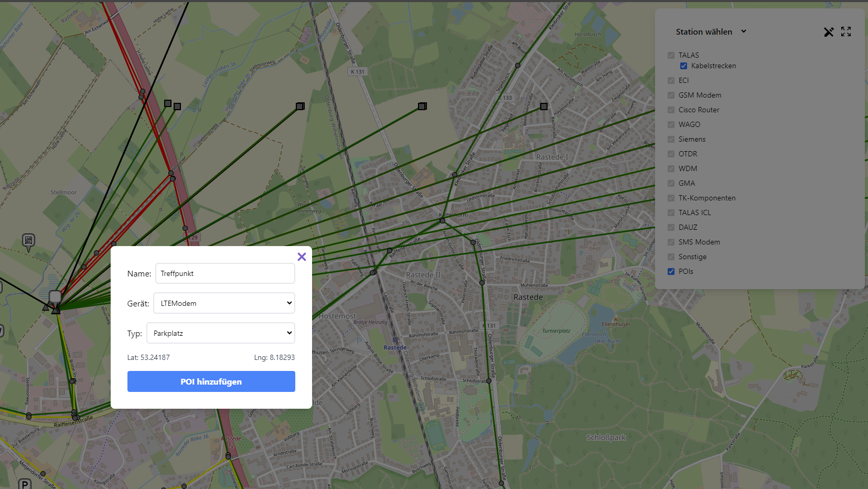Click the crossed pencil and ruler edit icon
Image resolution: width=868 pixels, height=489 pixels.
(x=829, y=32)
